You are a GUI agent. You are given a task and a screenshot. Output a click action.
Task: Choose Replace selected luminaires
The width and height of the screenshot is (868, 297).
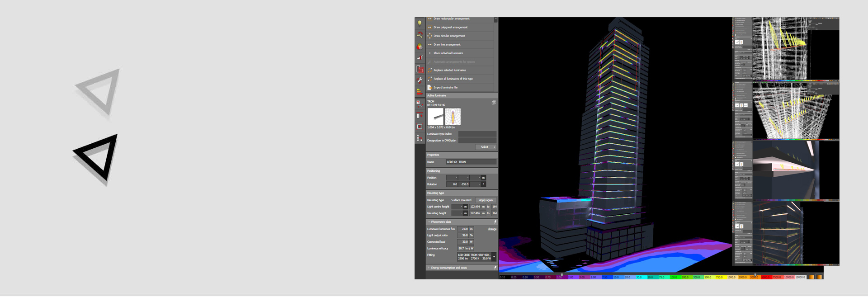click(460, 70)
